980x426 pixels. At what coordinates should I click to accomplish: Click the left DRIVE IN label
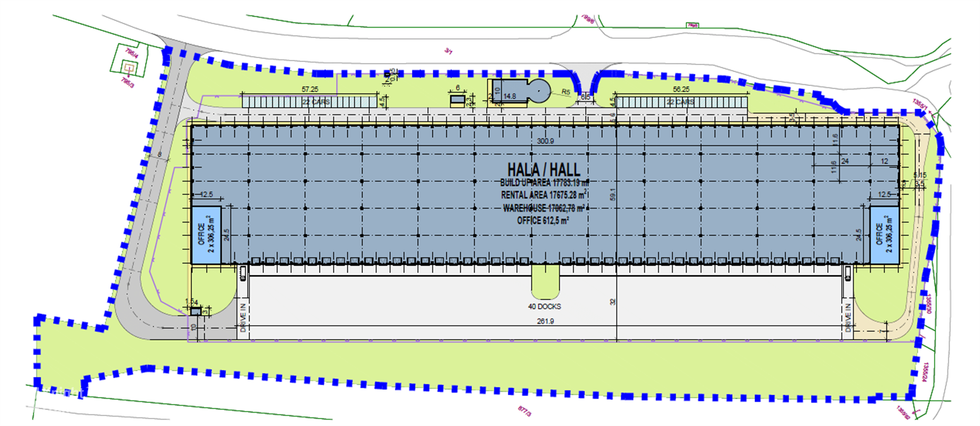(243, 318)
